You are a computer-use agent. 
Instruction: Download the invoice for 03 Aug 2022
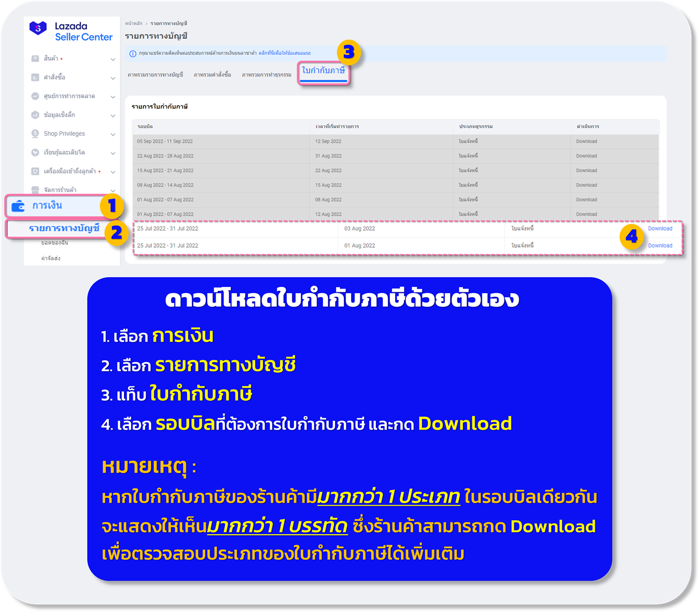(x=660, y=228)
